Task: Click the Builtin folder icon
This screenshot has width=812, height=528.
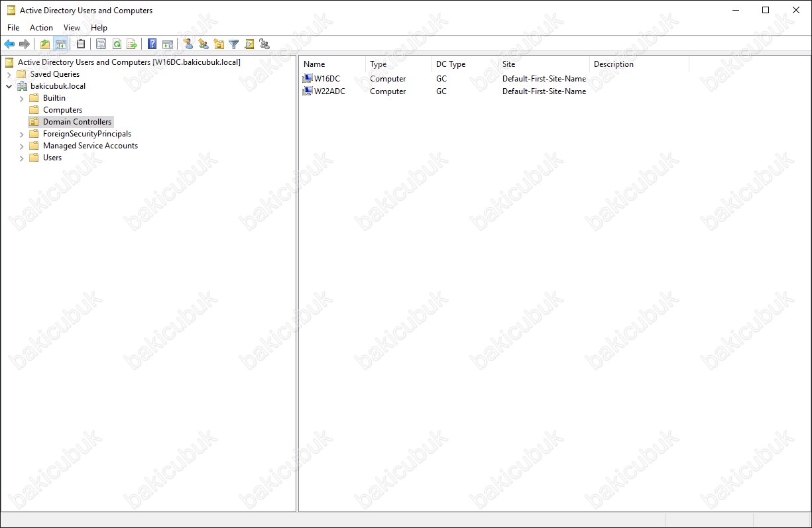Action: (x=34, y=98)
